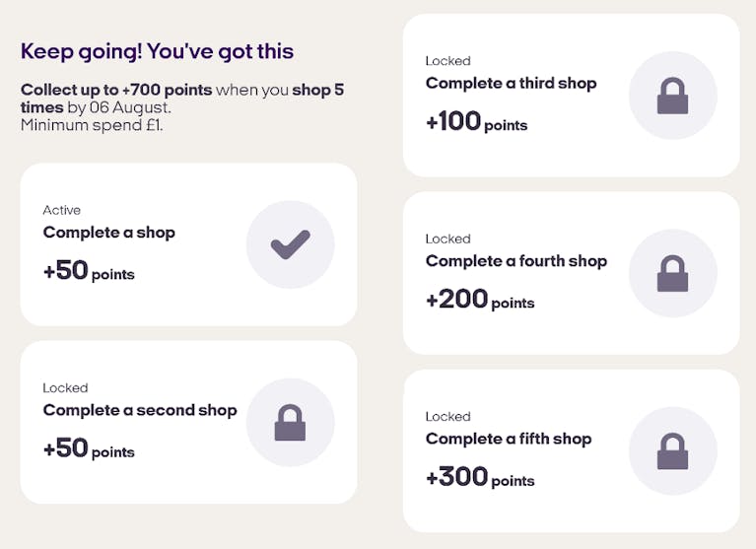Click the +300 points reward text
The height and width of the screenshot is (549, 756).
coord(480,477)
